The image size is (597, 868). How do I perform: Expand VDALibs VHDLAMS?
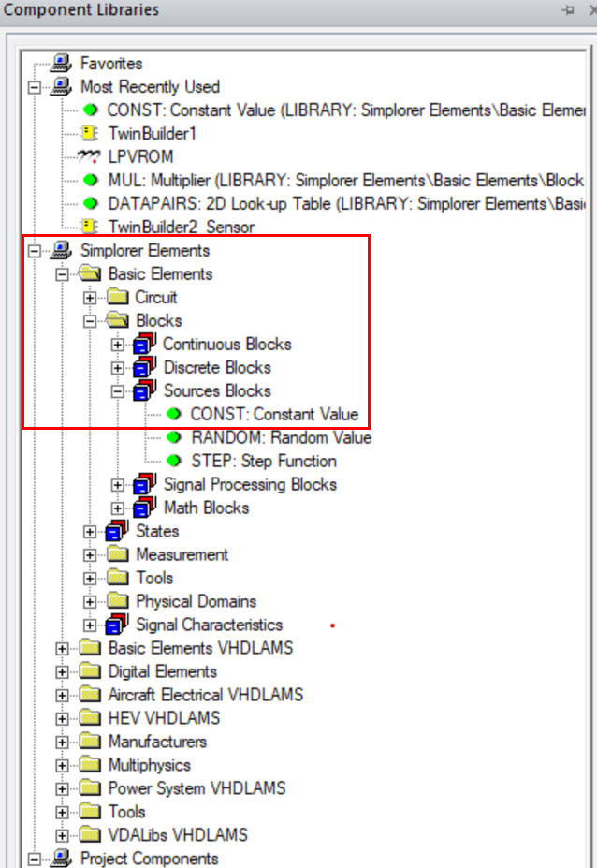point(62,835)
